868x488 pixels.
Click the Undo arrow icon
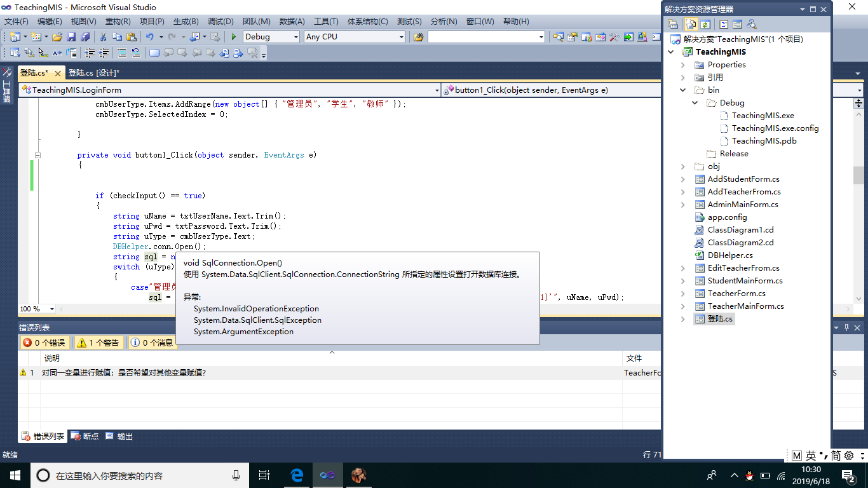coord(150,37)
